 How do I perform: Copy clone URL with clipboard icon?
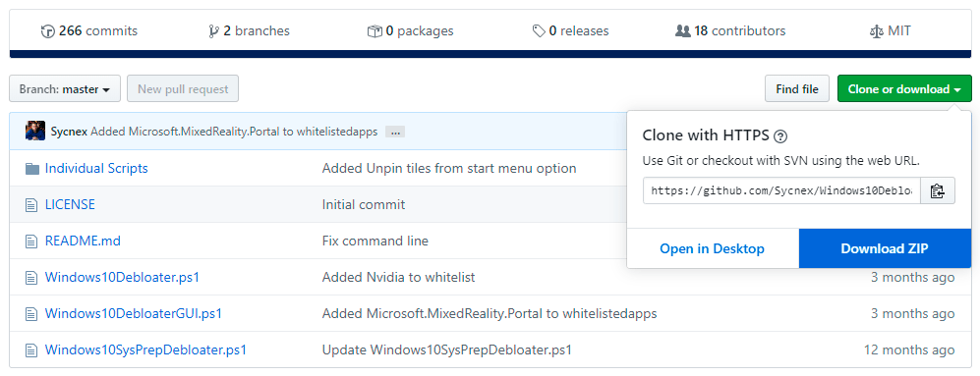point(938,190)
